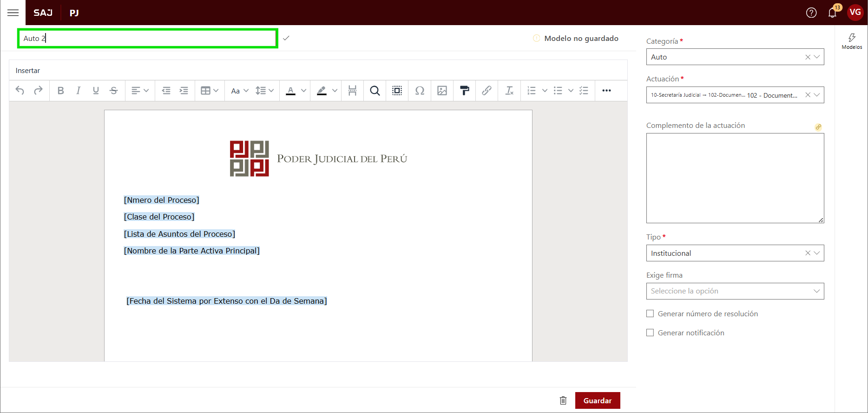
Task: Delete the model with trash icon
Action: point(563,400)
